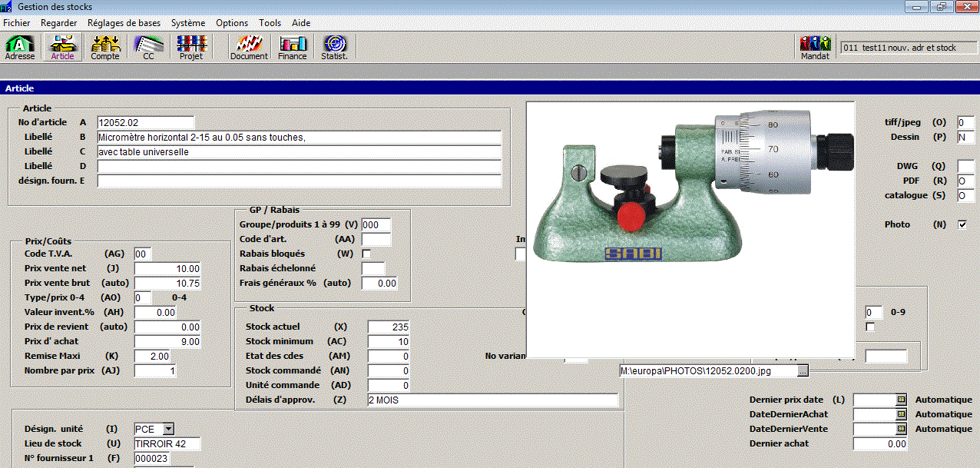The width and height of the screenshot is (980, 468).
Task: Tick the checkbox below the 0-9 field
Action: 870,327
